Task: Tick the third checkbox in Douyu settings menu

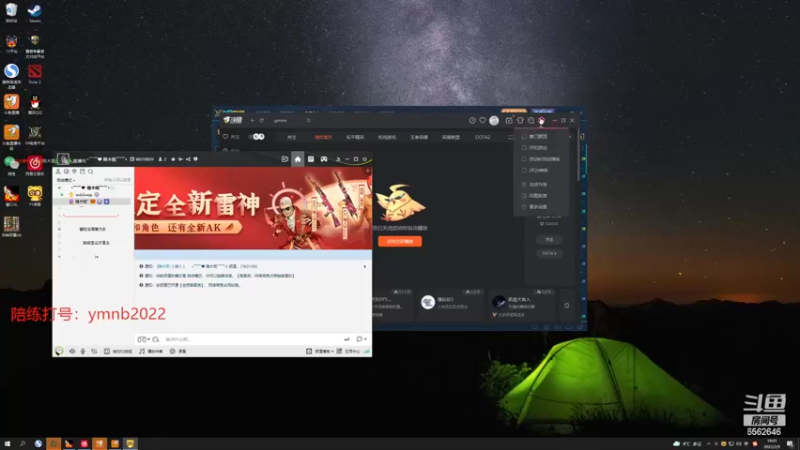Action: [524, 159]
